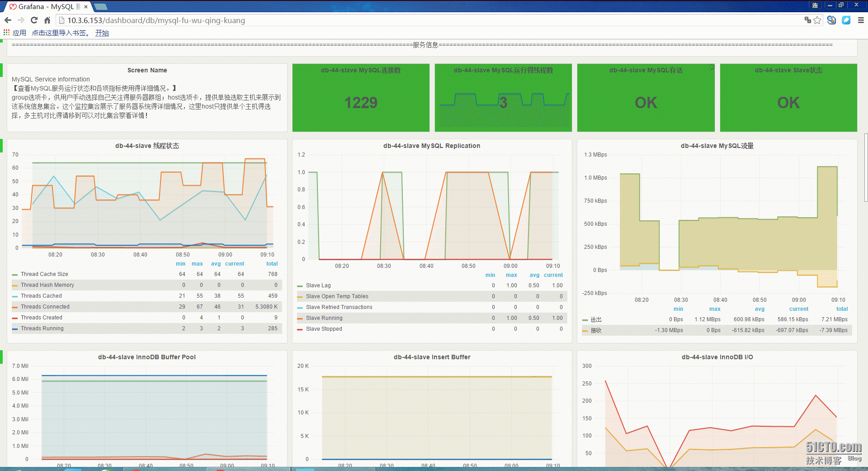
Task: Open the db-44-slave 线程状态 panel title menu
Action: point(147,146)
